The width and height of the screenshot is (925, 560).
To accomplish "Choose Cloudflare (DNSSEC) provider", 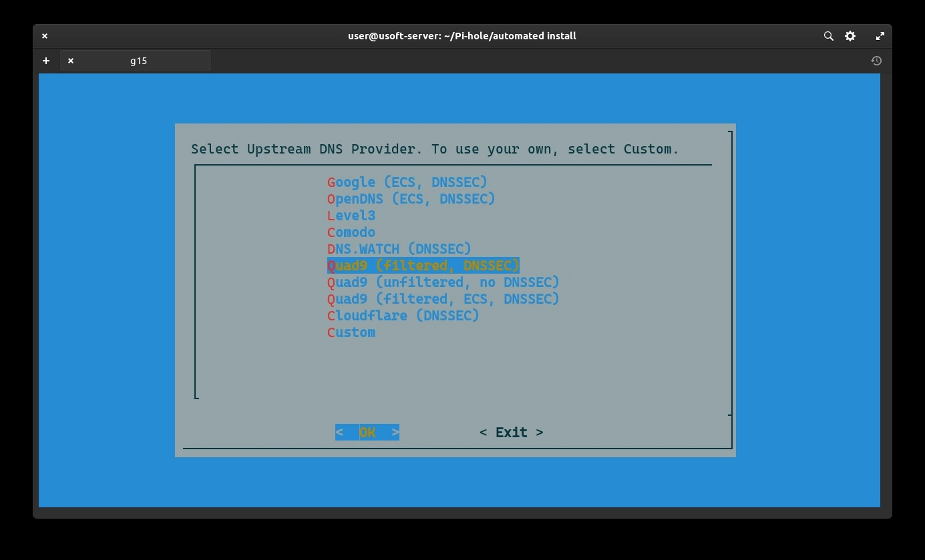I will tap(403, 316).
